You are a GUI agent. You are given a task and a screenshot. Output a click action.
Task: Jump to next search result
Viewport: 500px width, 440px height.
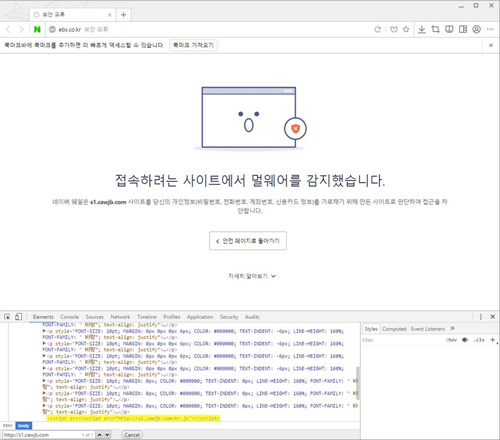click(107, 435)
